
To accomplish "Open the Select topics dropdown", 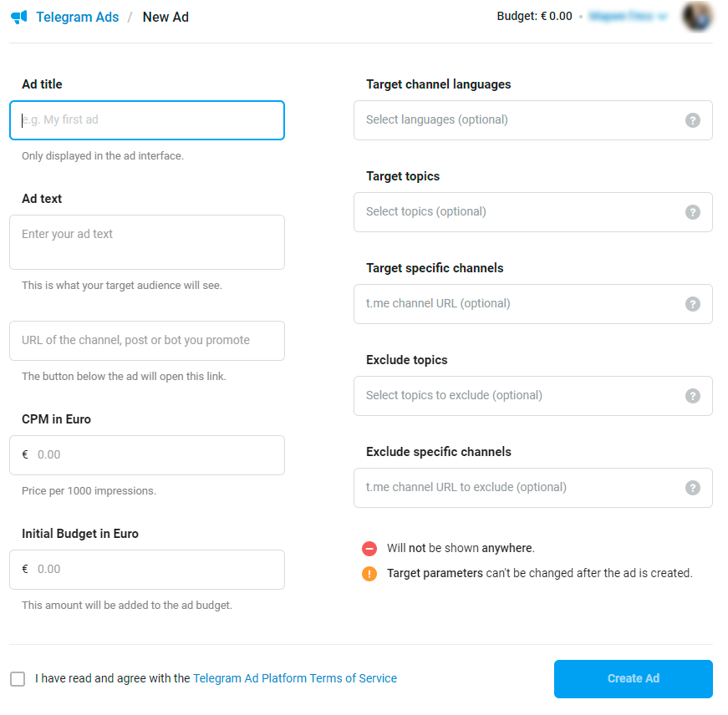I will point(518,212).
